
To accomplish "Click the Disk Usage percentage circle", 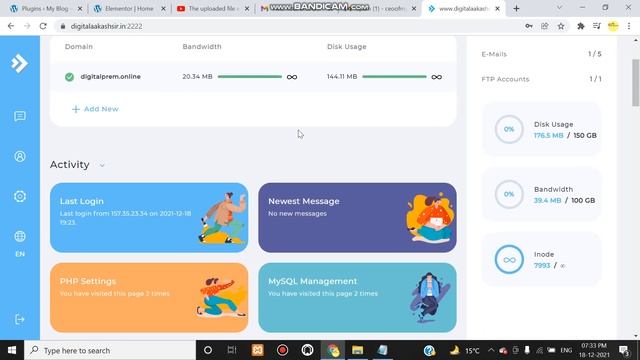I will click(x=509, y=129).
